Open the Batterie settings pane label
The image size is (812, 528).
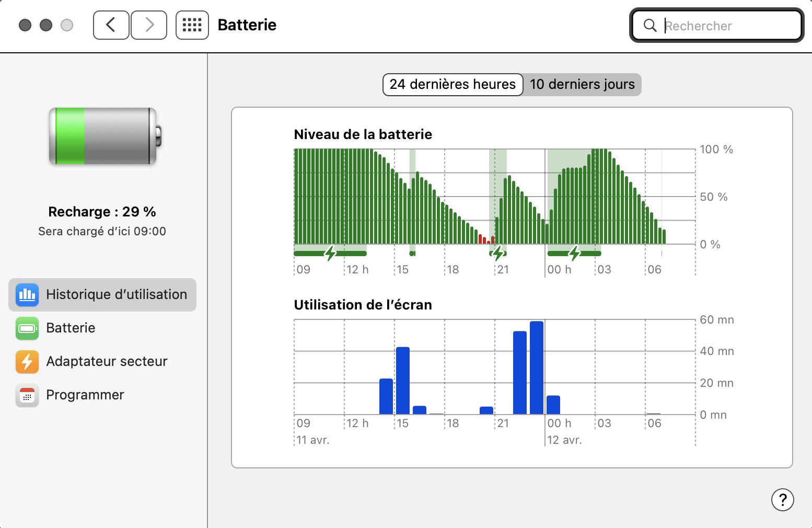[x=71, y=328]
